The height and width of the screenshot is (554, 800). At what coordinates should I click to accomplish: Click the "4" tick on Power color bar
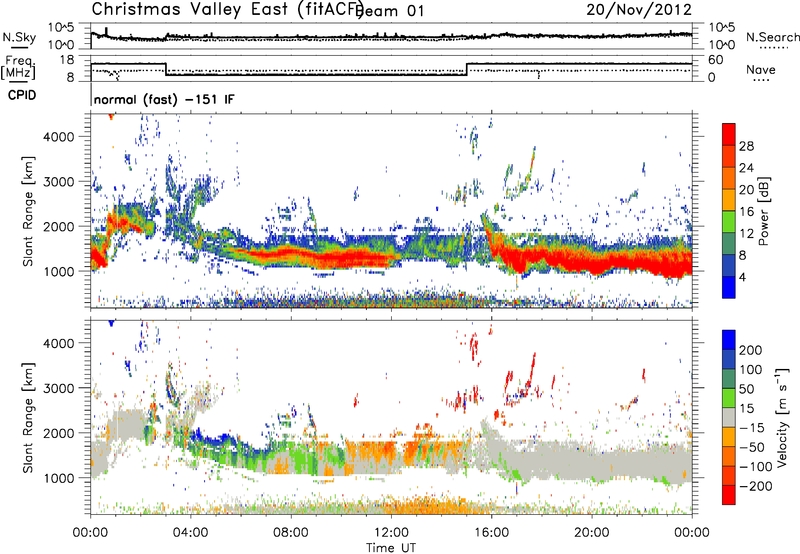pos(742,277)
